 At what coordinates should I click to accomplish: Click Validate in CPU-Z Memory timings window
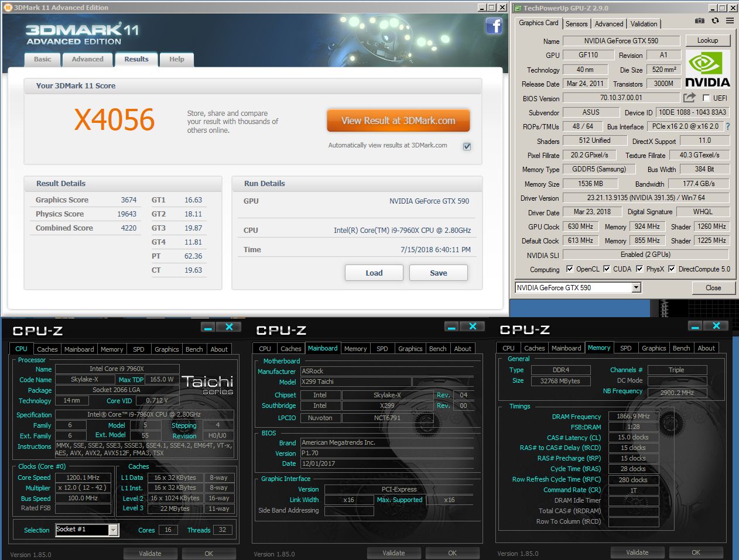point(637,552)
